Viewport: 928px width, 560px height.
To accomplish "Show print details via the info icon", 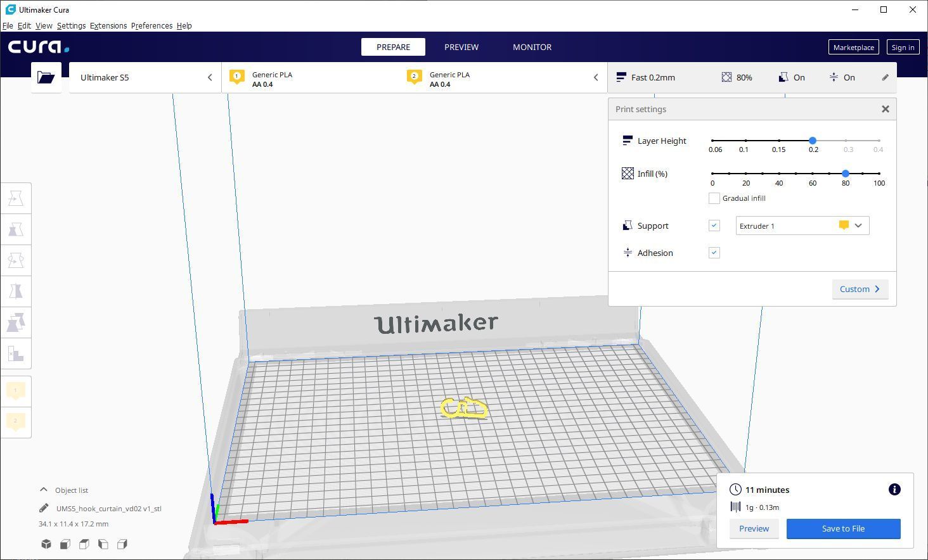I will 894,489.
